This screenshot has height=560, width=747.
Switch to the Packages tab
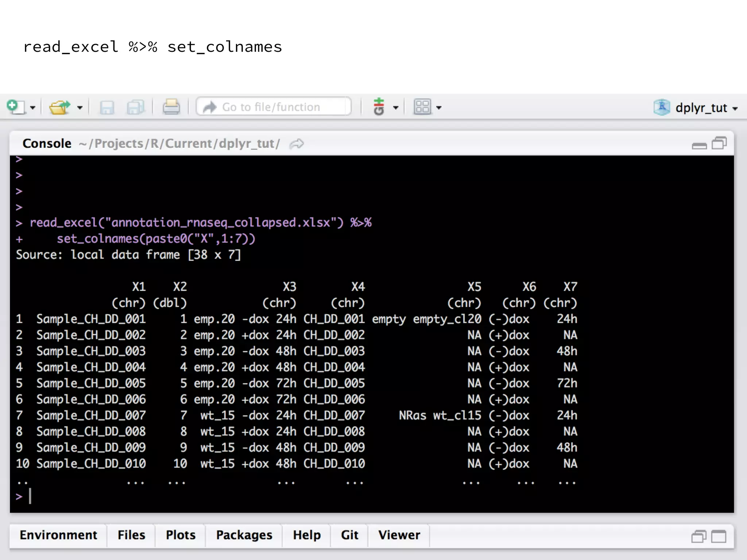tap(244, 535)
